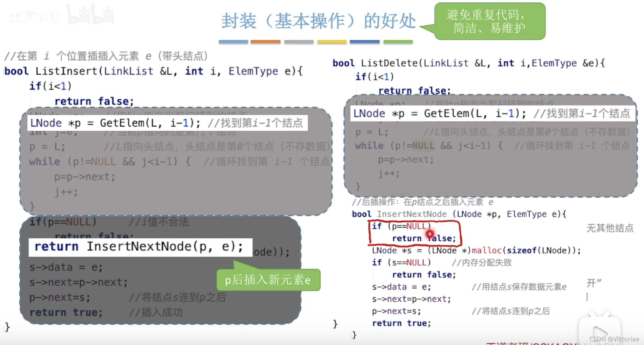Click the "bool ListDelete(LinkList &L, int i,ElemType &e){" line

pyautogui.click(x=469, y=63)
